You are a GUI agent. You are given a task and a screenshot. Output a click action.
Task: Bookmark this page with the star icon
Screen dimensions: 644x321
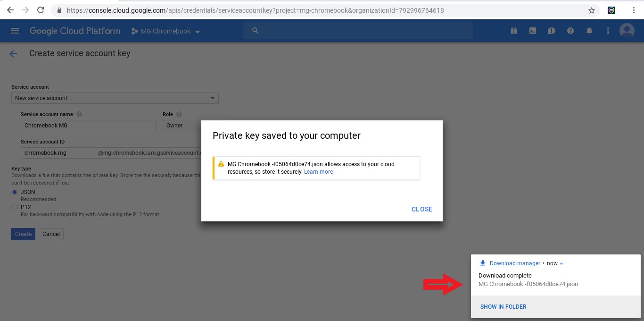(x=592, y=10)
